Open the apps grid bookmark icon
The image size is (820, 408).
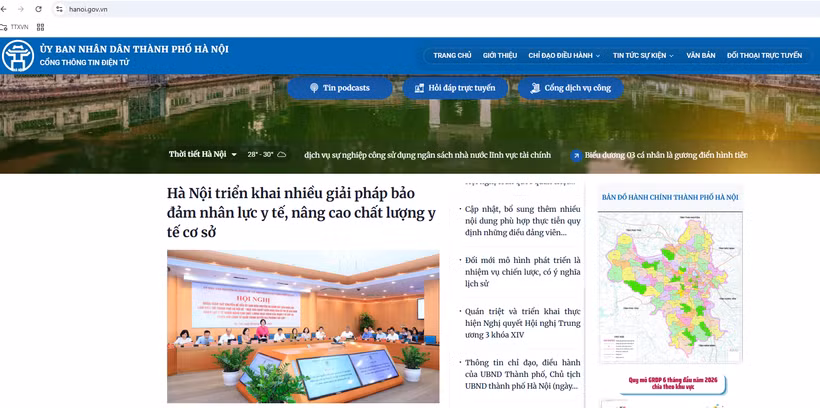40,27
